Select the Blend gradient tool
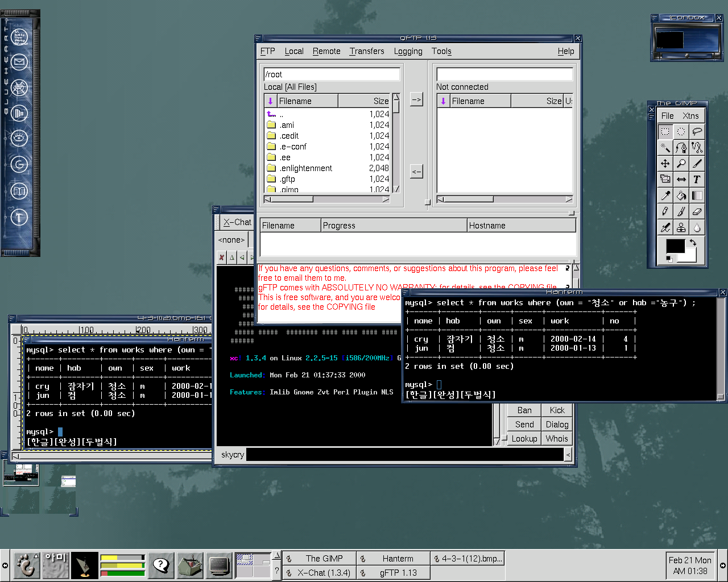 coord(697,196)
